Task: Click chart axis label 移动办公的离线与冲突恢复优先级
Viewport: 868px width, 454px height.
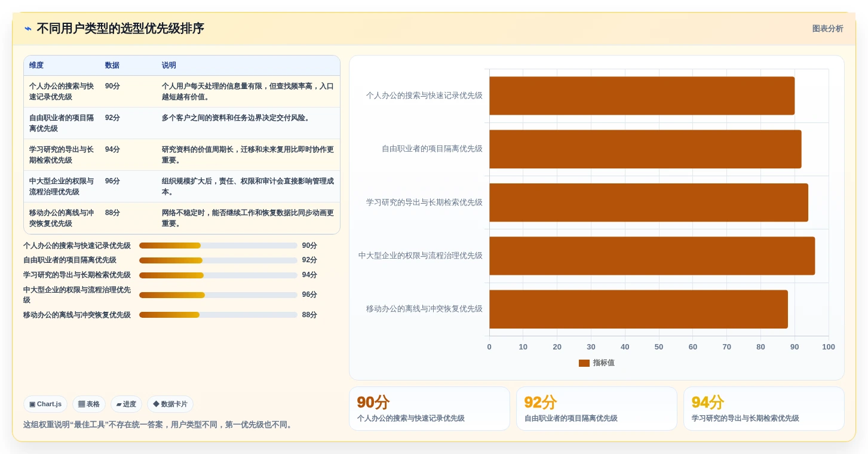Action: tap(424, 309)
